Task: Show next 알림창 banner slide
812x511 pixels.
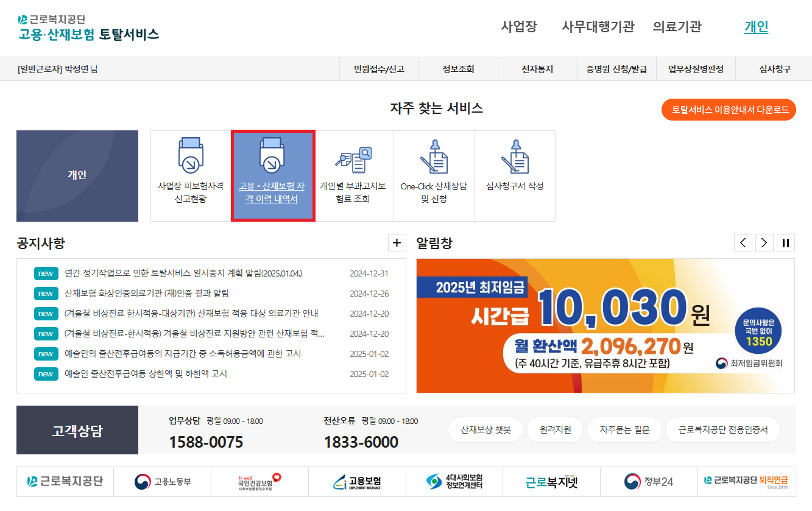Action: tap(764, 243)
